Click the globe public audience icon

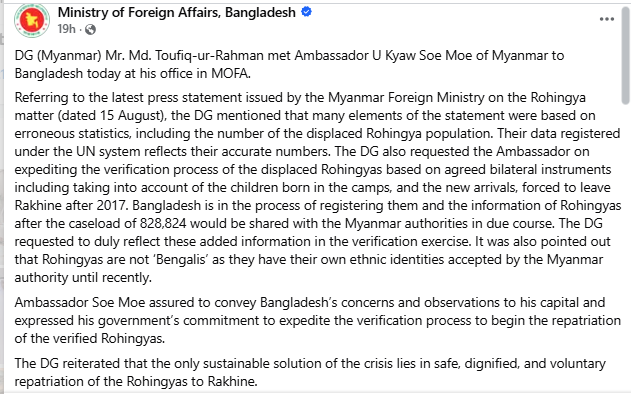(x=91, y=29)
